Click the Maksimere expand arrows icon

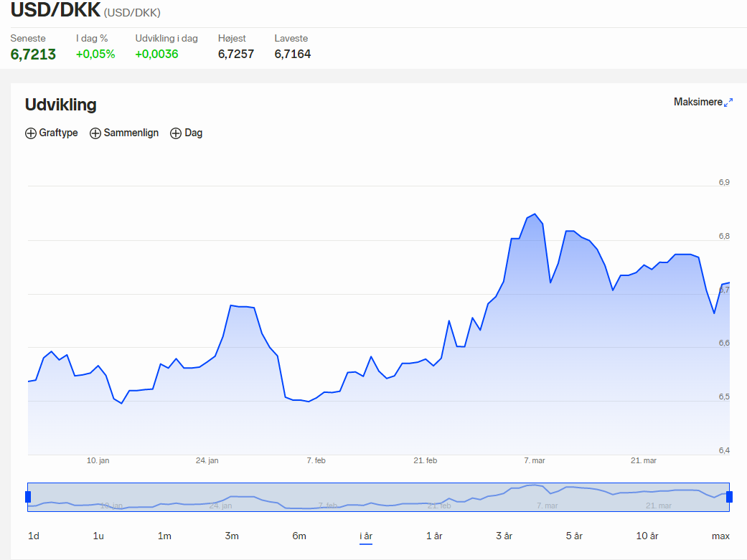pyautogui.click(x=728, y=103)
